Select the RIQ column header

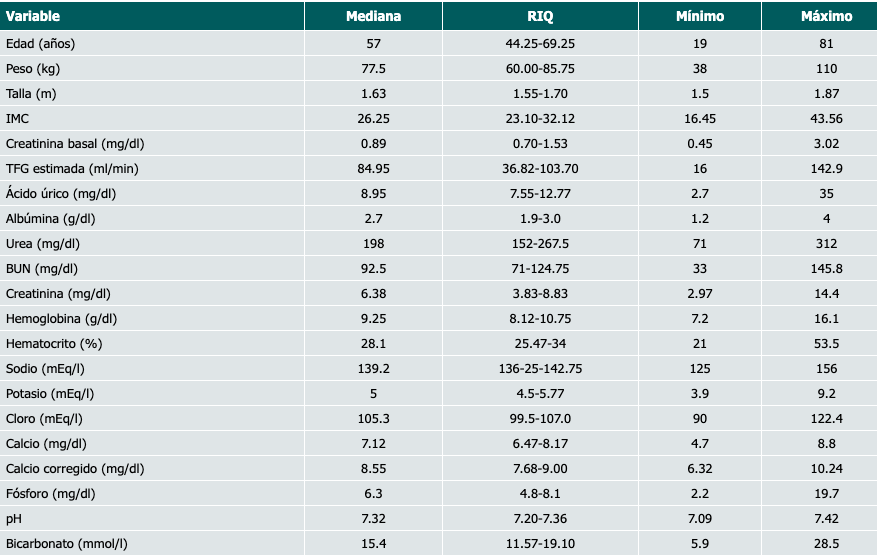(x=541, y=17)
